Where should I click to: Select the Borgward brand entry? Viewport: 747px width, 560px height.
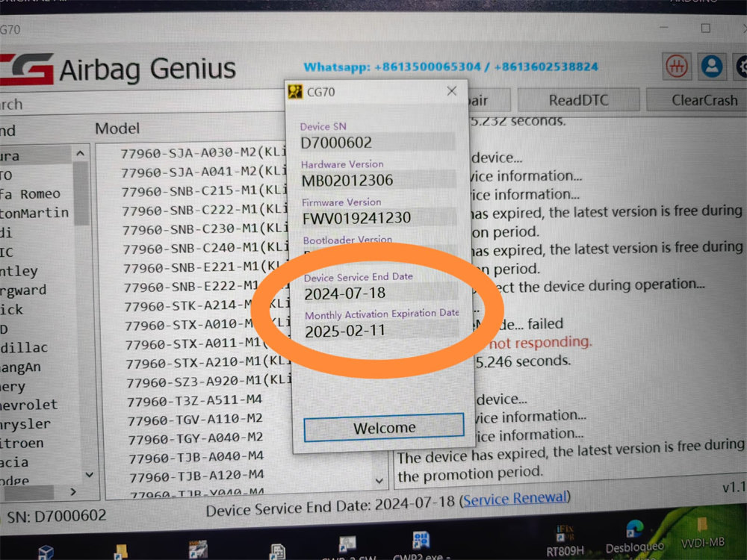[x=23, y=290]
